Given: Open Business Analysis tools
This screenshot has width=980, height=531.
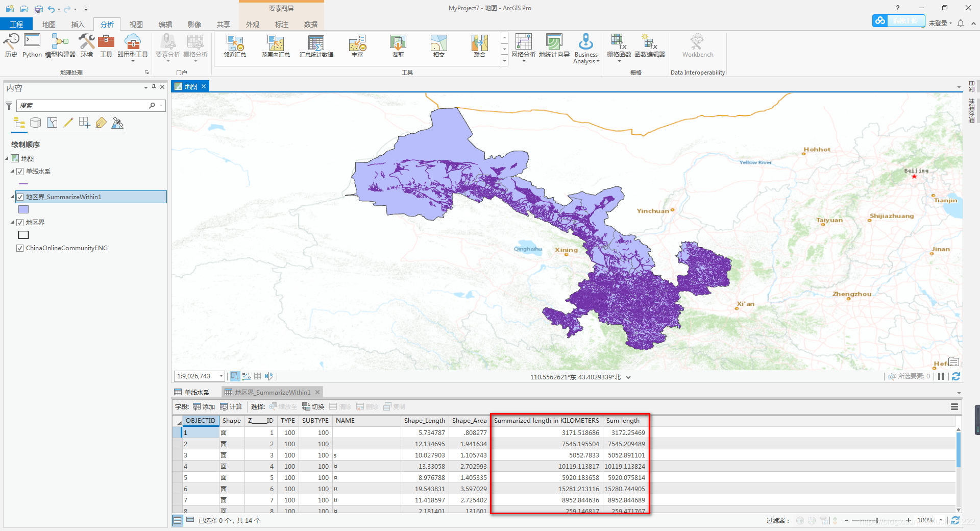Looking at the screenshot, I should tap(585, 49).
